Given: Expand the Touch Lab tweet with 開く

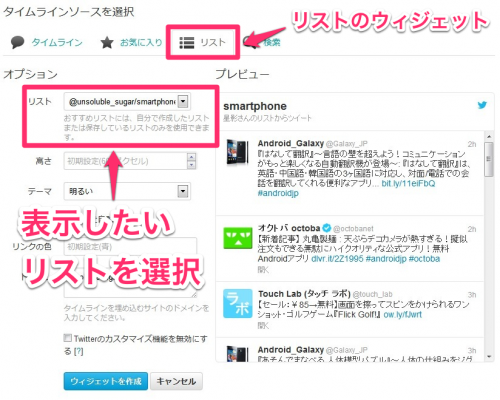Looking at the screenshot, I should [263, 325].
